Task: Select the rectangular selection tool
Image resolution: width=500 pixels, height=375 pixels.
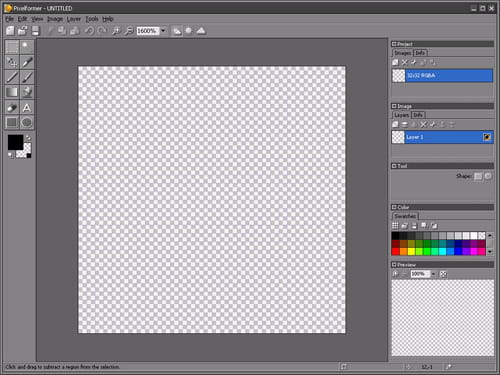Action: pyautogui.click(x=12, y=47)
